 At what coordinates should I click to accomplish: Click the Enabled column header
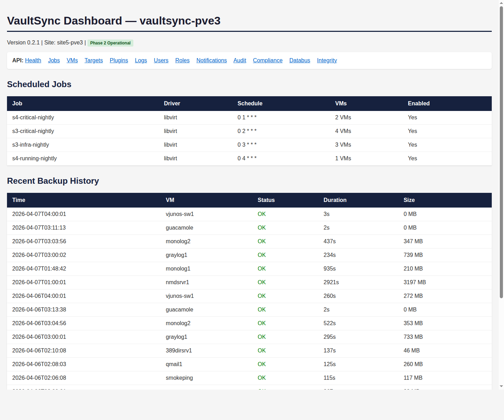(x=419, y=104)
